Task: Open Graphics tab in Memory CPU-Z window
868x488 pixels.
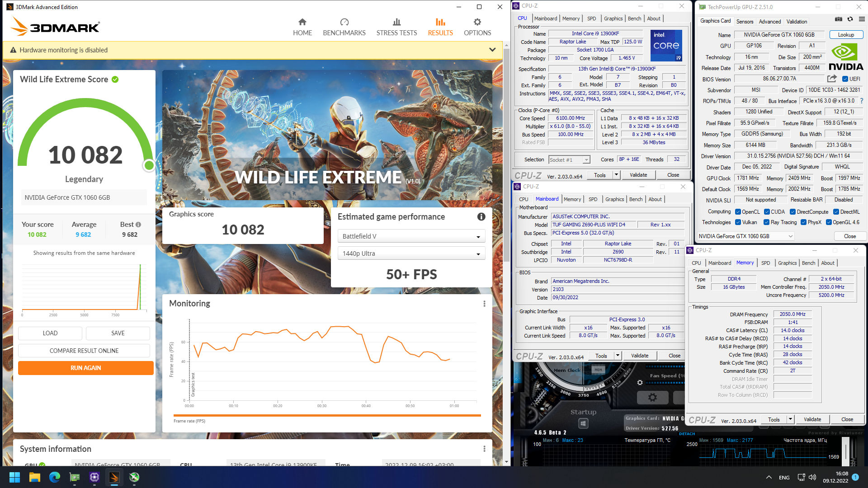Action: 787,263
